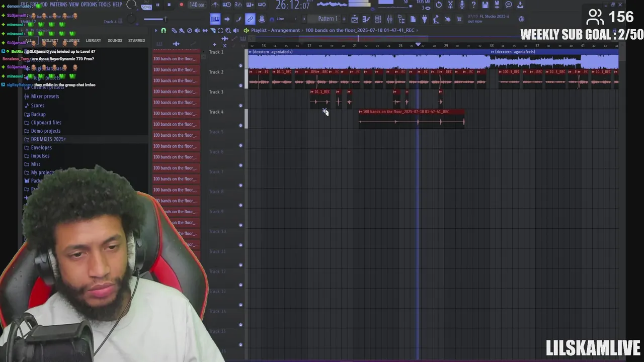Save the project with floppy icon

[x=485, y=5]
